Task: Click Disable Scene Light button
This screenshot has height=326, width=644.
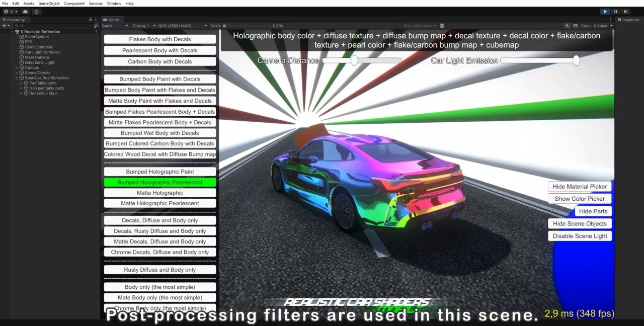Action: point(580,236)
